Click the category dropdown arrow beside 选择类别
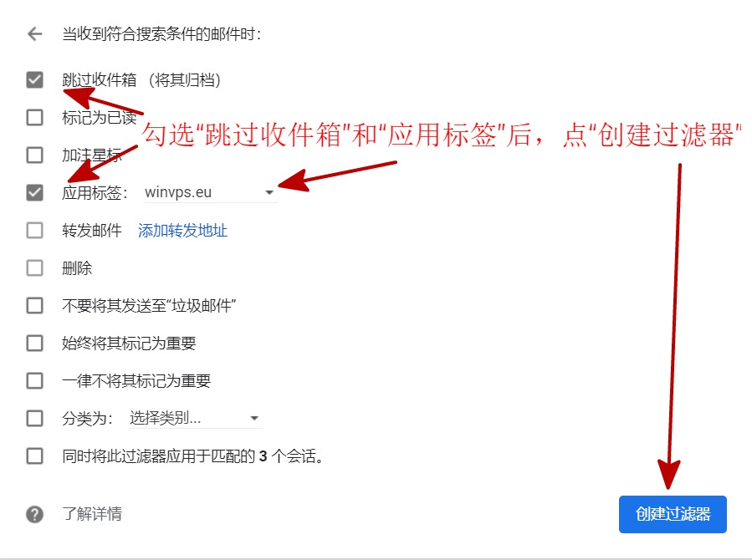This screenshot has height=560, width=752. click(x=254, y=418)
